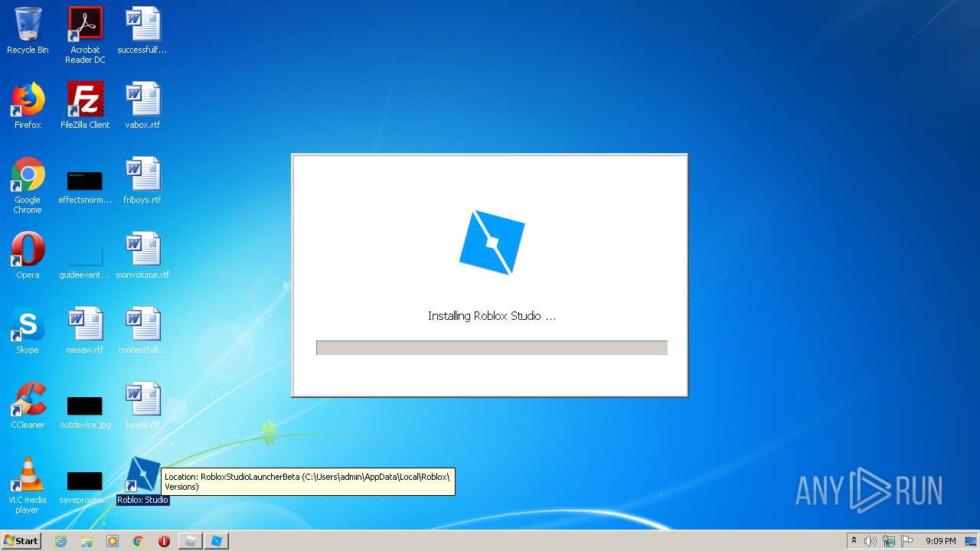Select the Acrobat Reader DC shortcut
The image size is (980, 551).
(x=85, y=35)
